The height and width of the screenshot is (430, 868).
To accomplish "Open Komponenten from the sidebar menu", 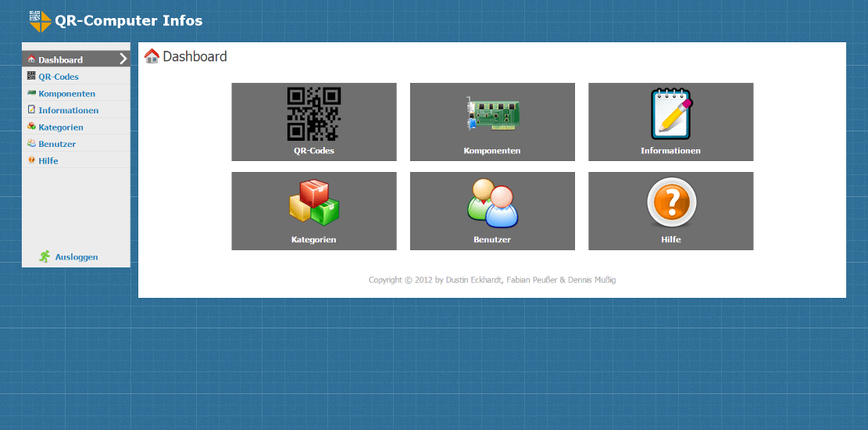I will (x=76, y=93).
